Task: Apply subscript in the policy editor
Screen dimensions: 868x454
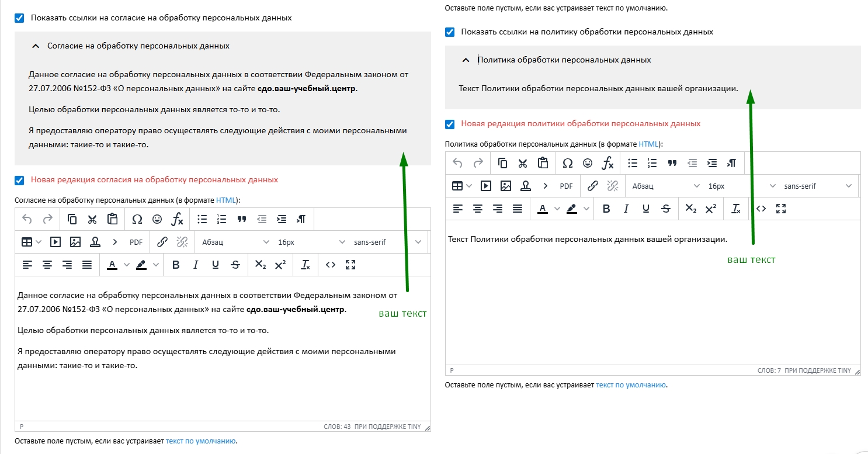Action: (x=691, y=209)
